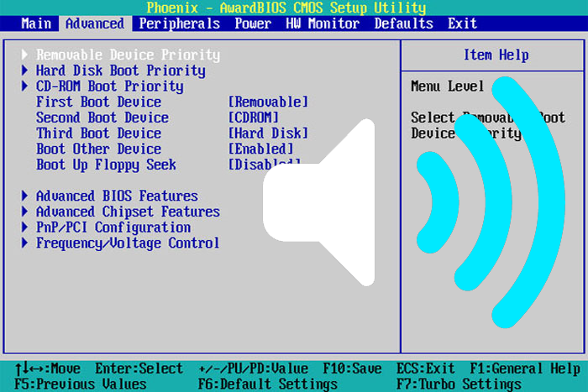Open the Main menu tab
This screenshot has height=392, width=588.
click(x=36, y=24)
